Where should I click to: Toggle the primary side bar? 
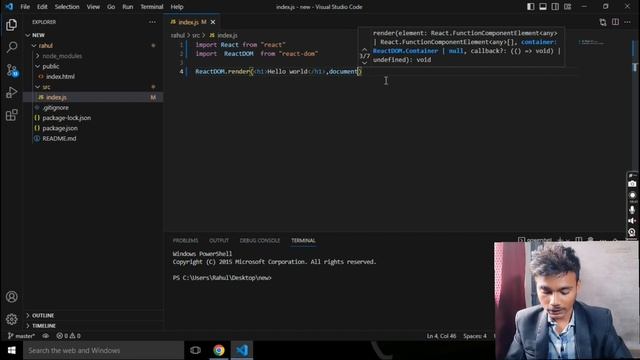click(x=530, y=7)
